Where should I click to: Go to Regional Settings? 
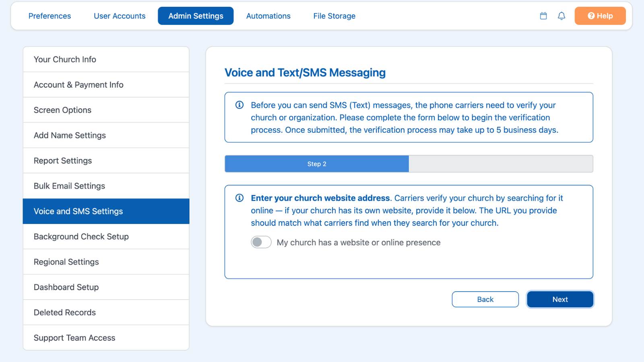coord(106,262)
